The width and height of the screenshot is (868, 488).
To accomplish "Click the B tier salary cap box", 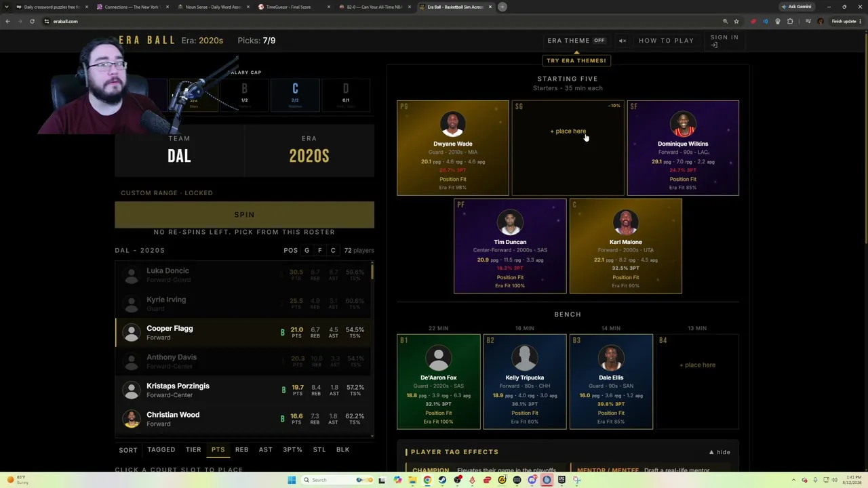I will pyautogui.click(x=244, y=94).
